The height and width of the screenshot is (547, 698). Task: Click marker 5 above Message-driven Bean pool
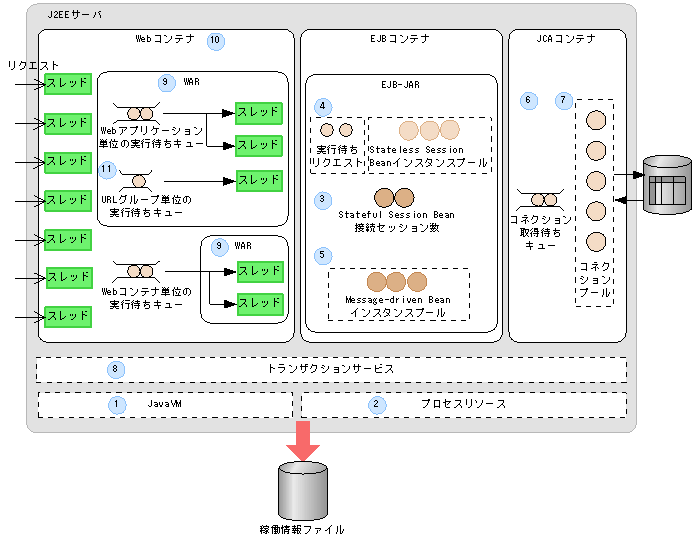click(x=323, y=255)
